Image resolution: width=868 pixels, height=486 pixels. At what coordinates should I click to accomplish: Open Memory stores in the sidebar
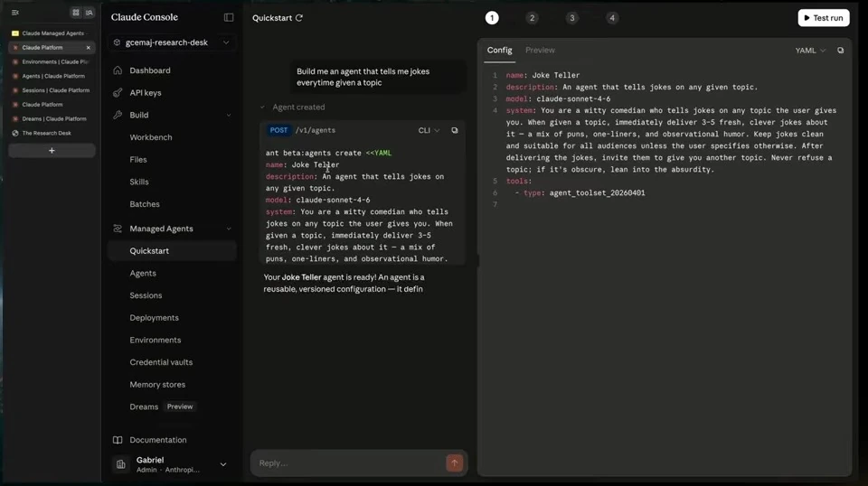point(157,384)
